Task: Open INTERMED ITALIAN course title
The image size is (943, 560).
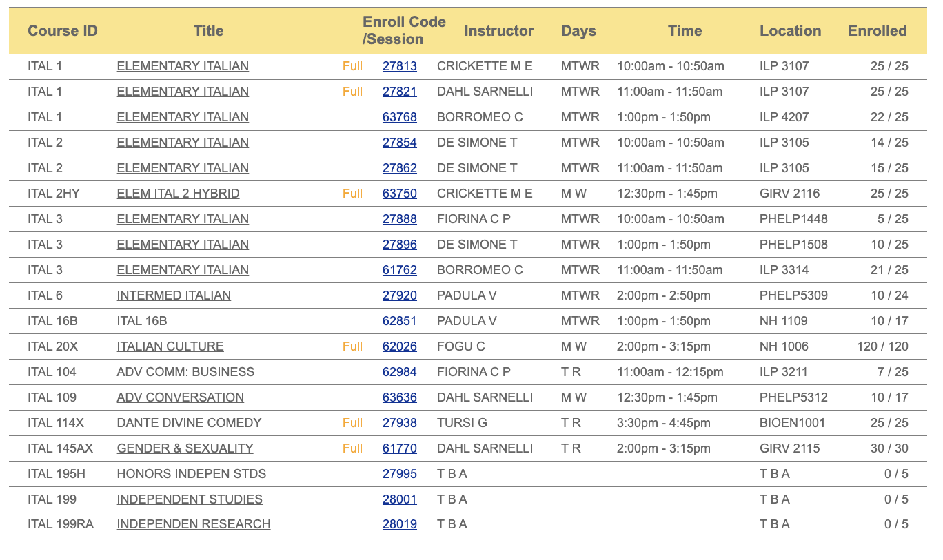Action: point(174,295)
